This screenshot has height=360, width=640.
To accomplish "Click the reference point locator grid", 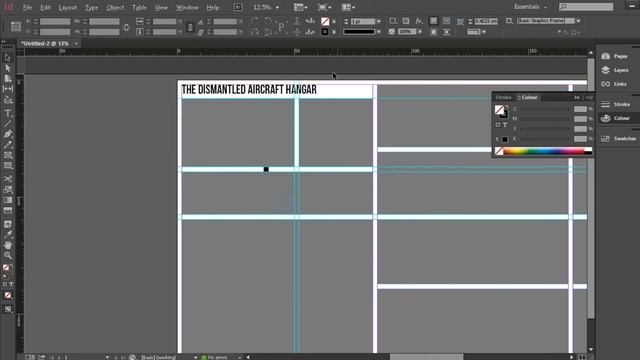I will pyautogui.click(x=16, y=27).
